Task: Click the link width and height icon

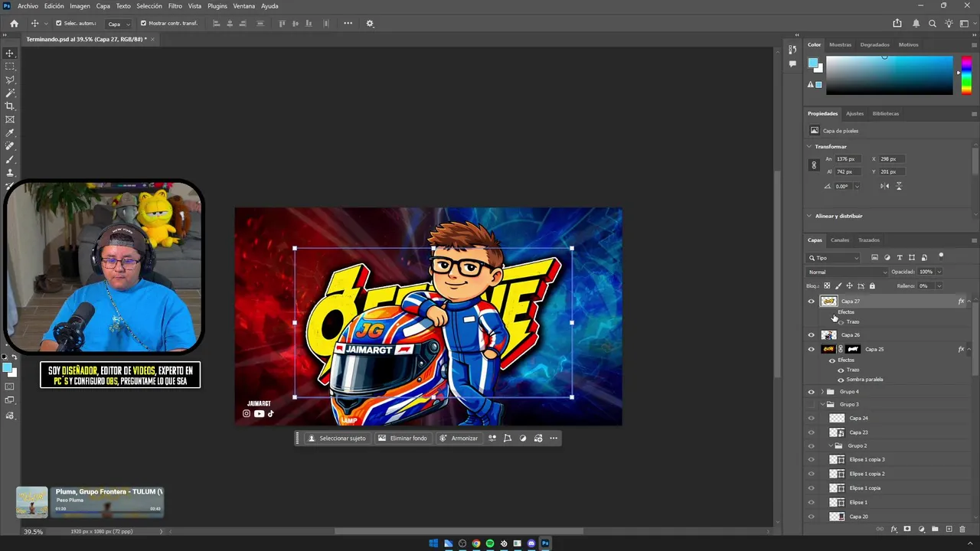Action: tap(814, 165)
